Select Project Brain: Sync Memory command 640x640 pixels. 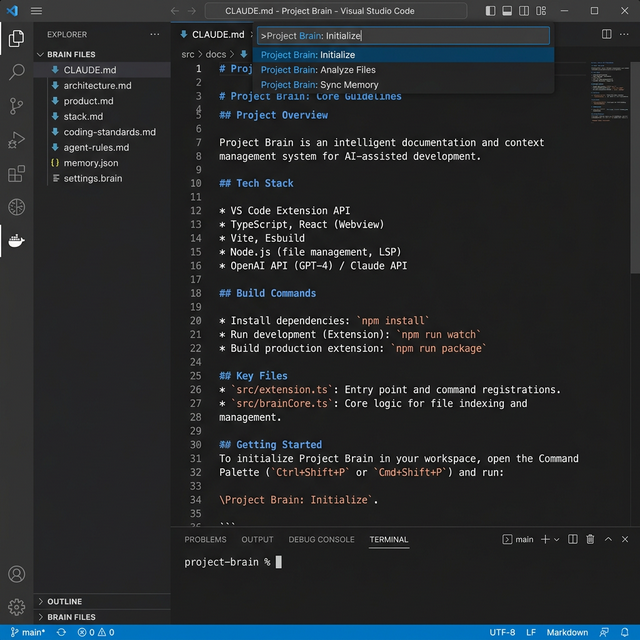tap(403, 85)
